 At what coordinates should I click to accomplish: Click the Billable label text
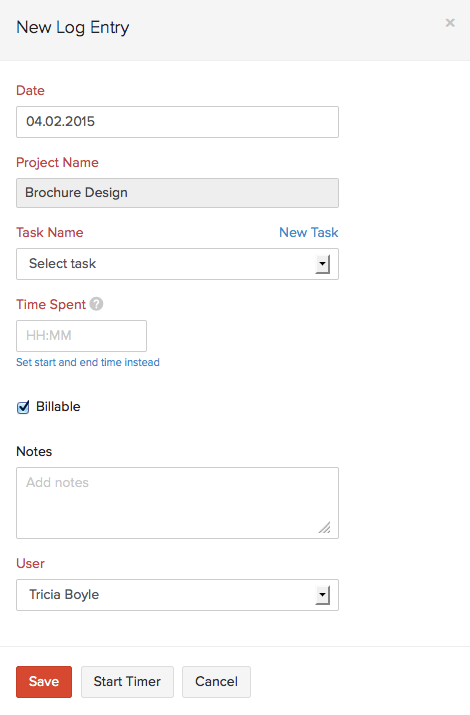(58, 406)
